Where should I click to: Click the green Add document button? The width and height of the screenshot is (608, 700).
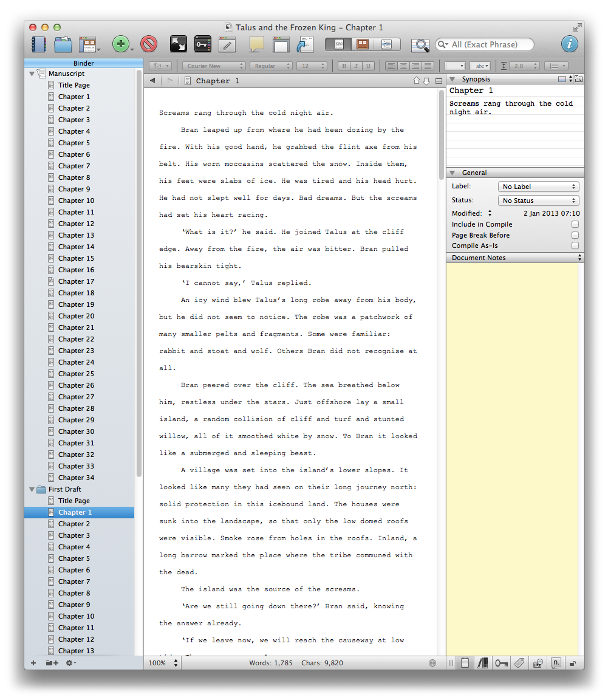point(121,44)
